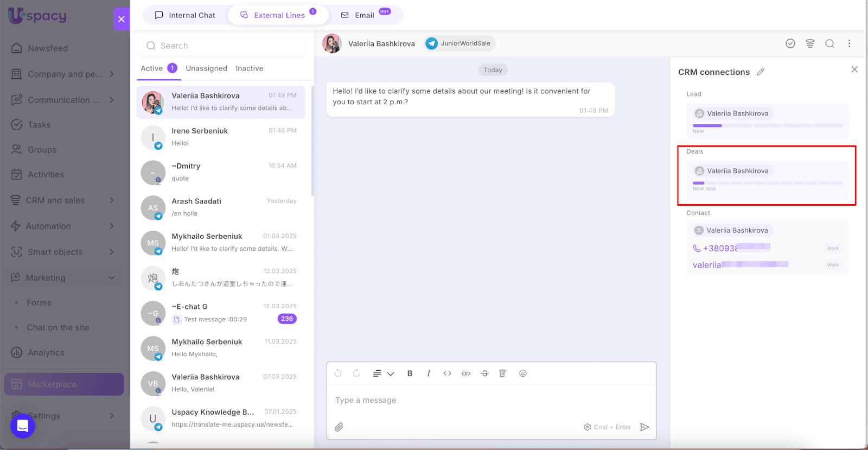
Task: Click the checkmark icon in chat header
Action: pos(790,43)
